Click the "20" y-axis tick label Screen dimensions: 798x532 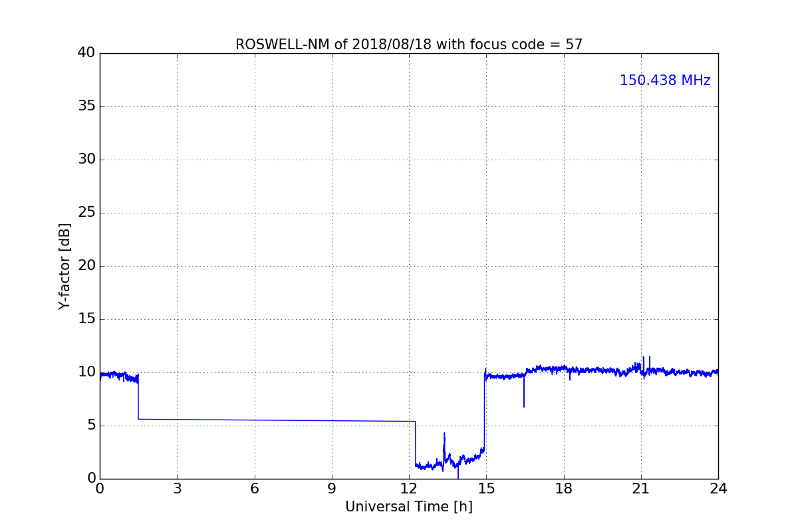click(87, 266)
